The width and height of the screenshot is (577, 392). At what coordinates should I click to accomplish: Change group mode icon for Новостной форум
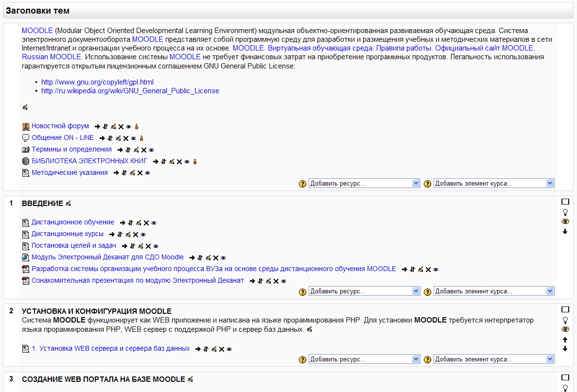click(137, 126)
